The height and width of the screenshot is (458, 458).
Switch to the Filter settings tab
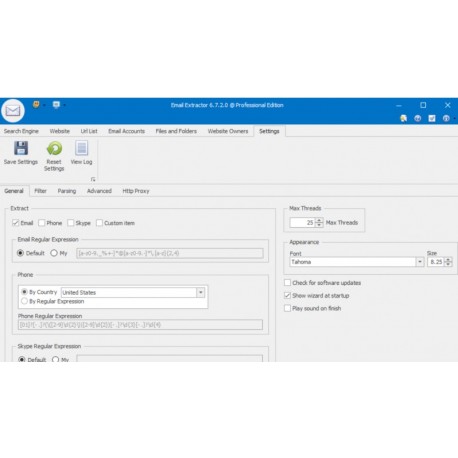coord(40,191)
